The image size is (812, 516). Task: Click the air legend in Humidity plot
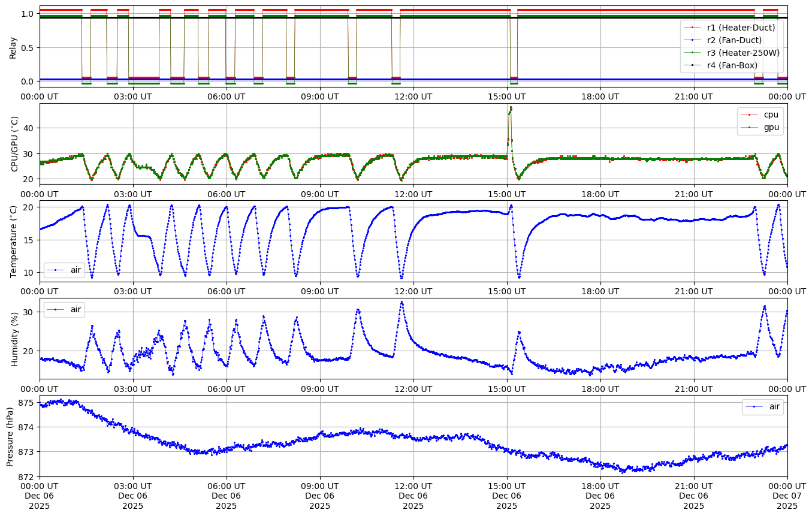pyautogui.click(x=76, y=310)
